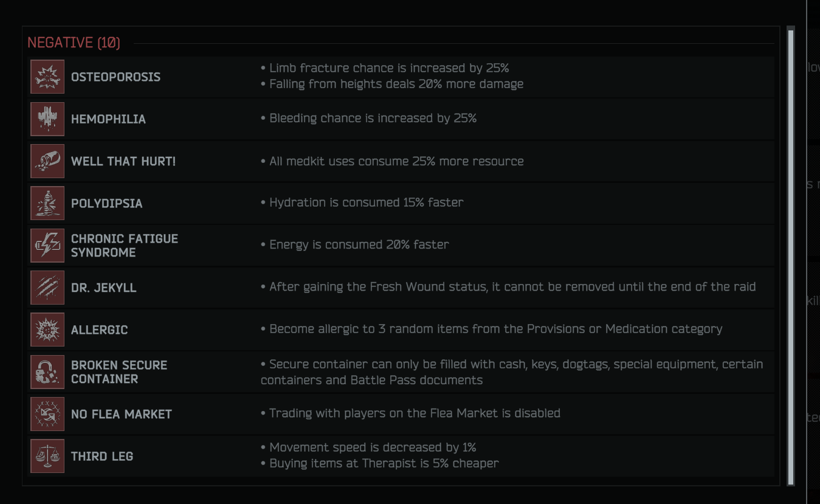Click the POLYDIPSIA row title
Screen dimensions: 820x504
pyautogui.click(x=107, y=204)
